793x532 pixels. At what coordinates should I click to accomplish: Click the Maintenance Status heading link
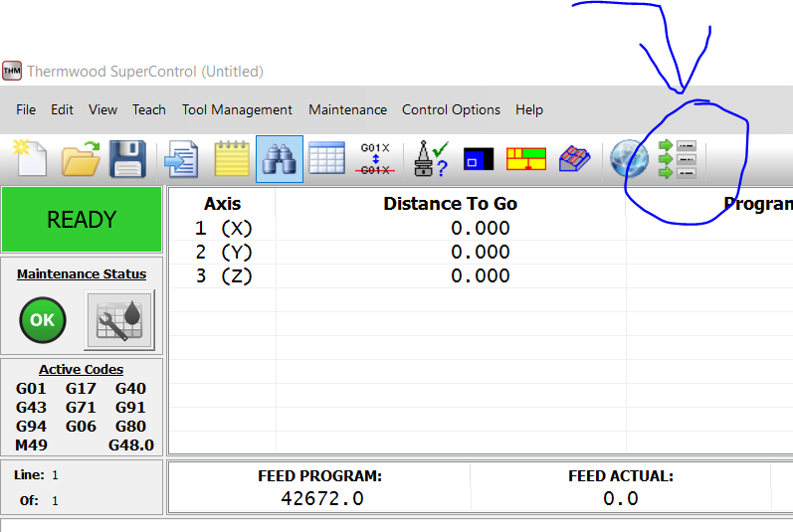point(82,273)
